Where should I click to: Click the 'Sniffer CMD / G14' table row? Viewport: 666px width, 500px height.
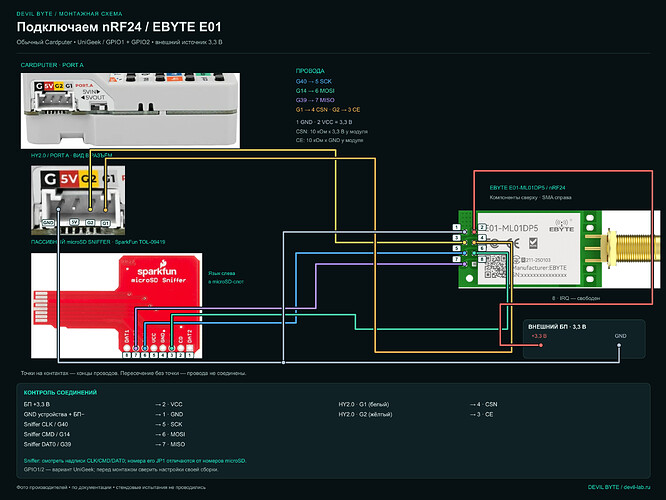pyautogui.click(x=47, y=434)
